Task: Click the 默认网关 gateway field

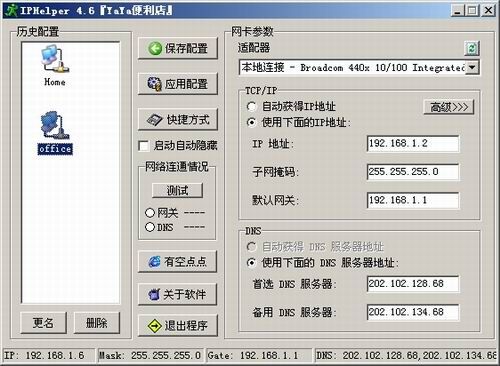Action: (413, 200)
